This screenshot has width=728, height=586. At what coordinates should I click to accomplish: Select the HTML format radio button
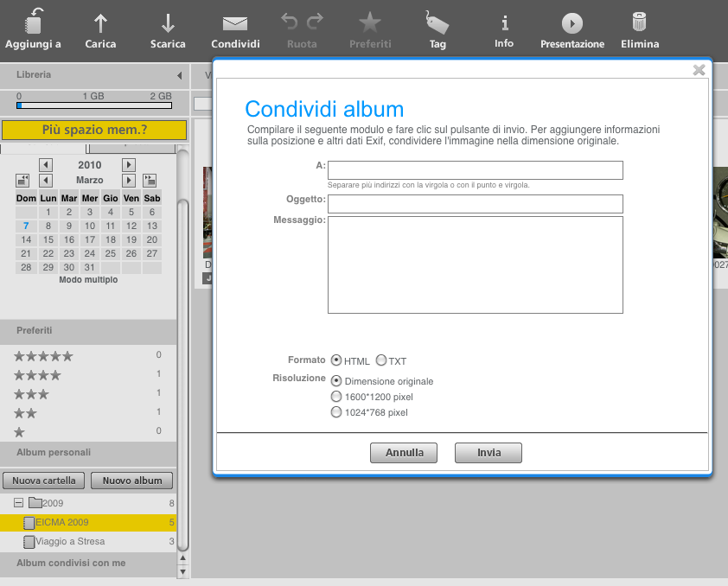coord(336,360)
